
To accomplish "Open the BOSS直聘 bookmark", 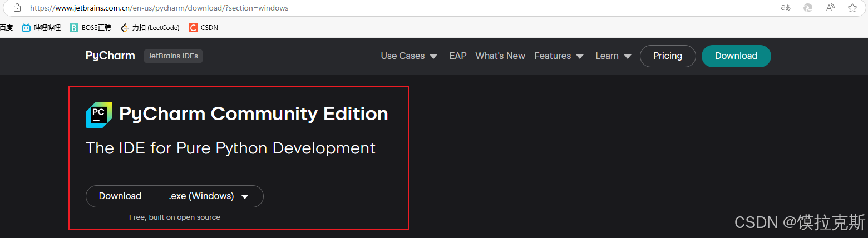I will click(x=90, y=27).
